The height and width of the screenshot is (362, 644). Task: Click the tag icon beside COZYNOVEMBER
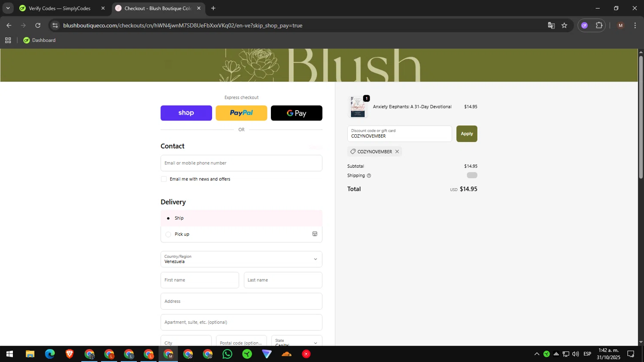(353, 151)
